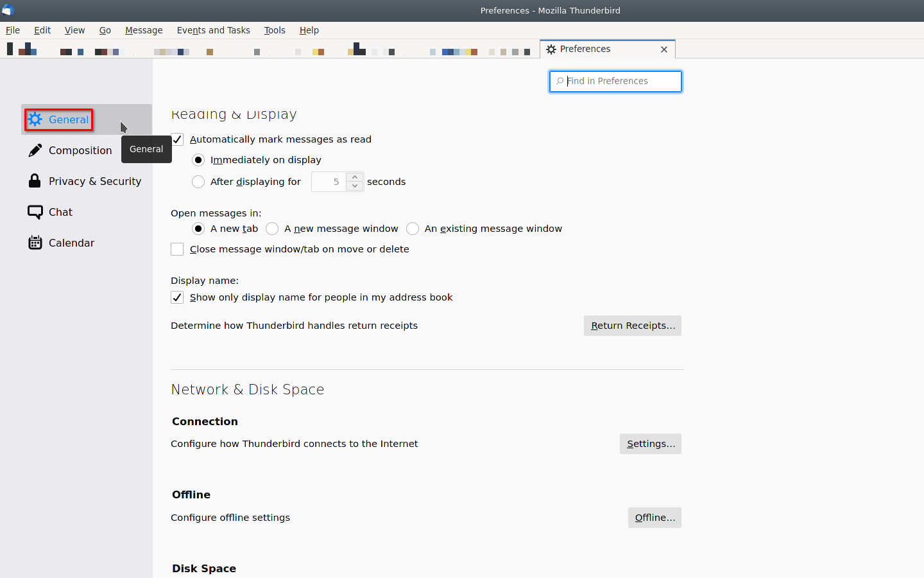The image size is (924, 578).
Task: Open the Return Receipts dialog
Action: [632, 326]
